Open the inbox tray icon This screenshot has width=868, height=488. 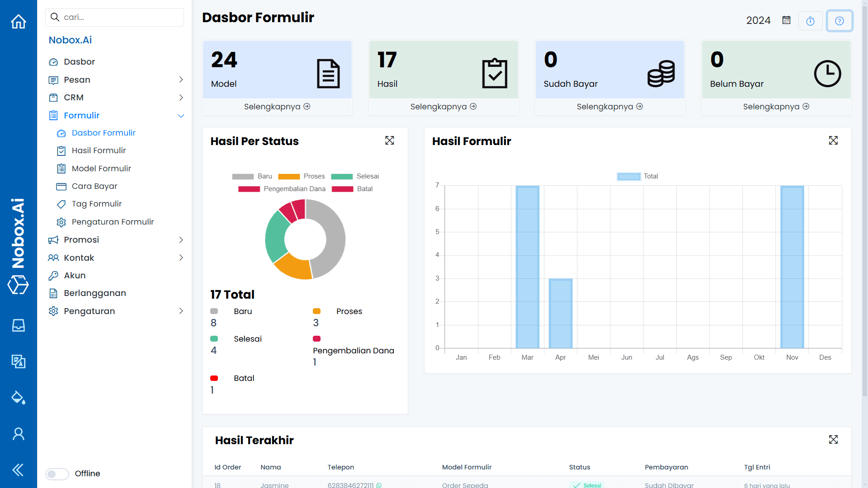pos(19,325)
